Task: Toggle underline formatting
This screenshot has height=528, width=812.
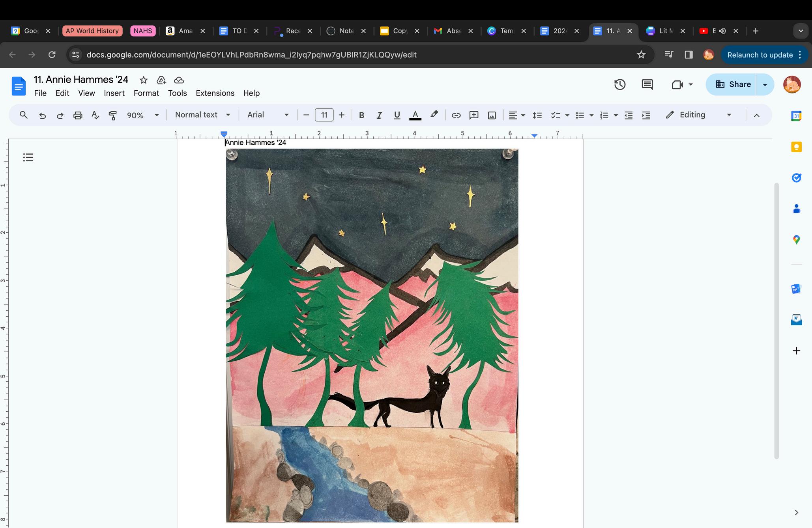Action: click(397, 115)
